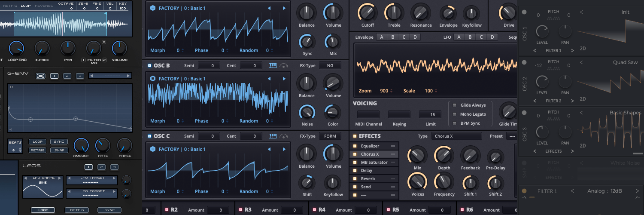Go to next wavetable in OSC B
Image resolution: width=644 pixels, height=215 pixels.
(x=284, y=79)
